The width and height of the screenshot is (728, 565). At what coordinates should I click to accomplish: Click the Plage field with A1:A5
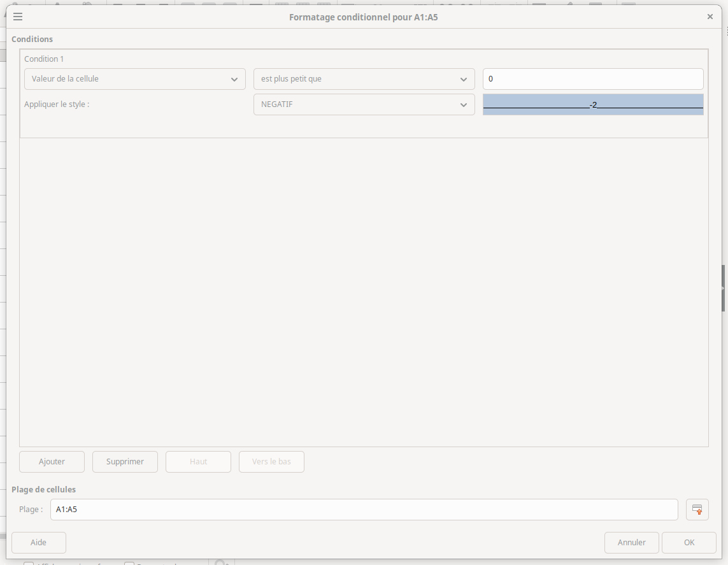click(x=364, y=510)
